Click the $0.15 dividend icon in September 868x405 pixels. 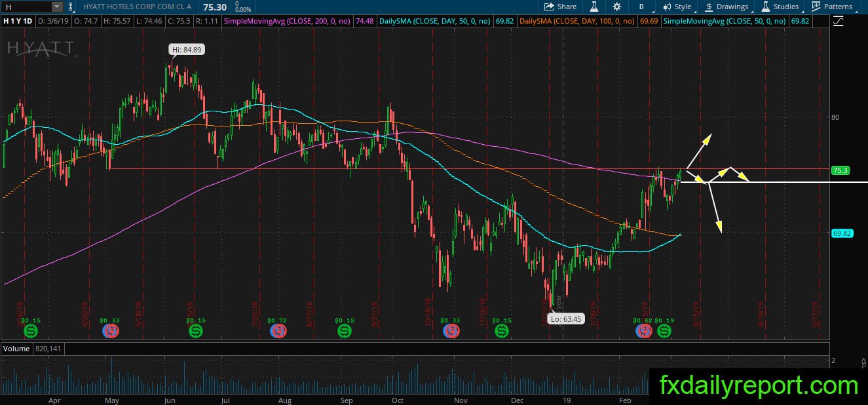(345, 331)
